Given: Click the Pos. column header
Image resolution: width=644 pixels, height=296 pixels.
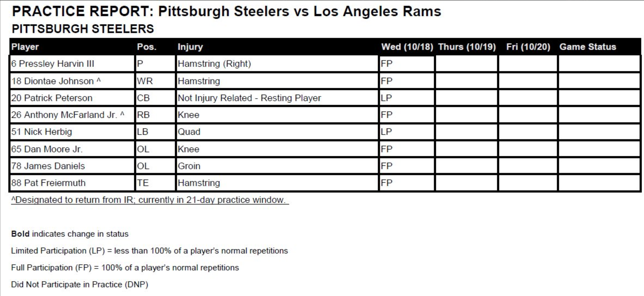Looking at the screenshot, I should click(x=147, y=47).
